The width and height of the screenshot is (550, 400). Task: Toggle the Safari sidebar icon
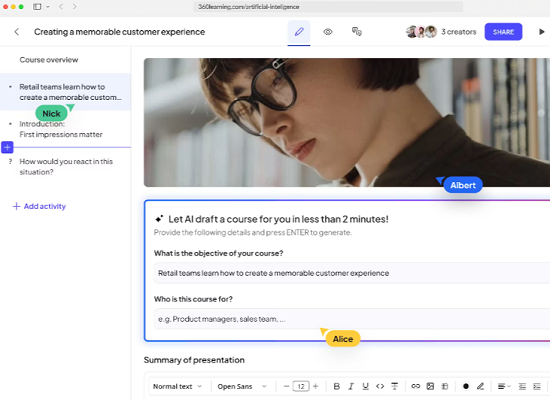37,7
